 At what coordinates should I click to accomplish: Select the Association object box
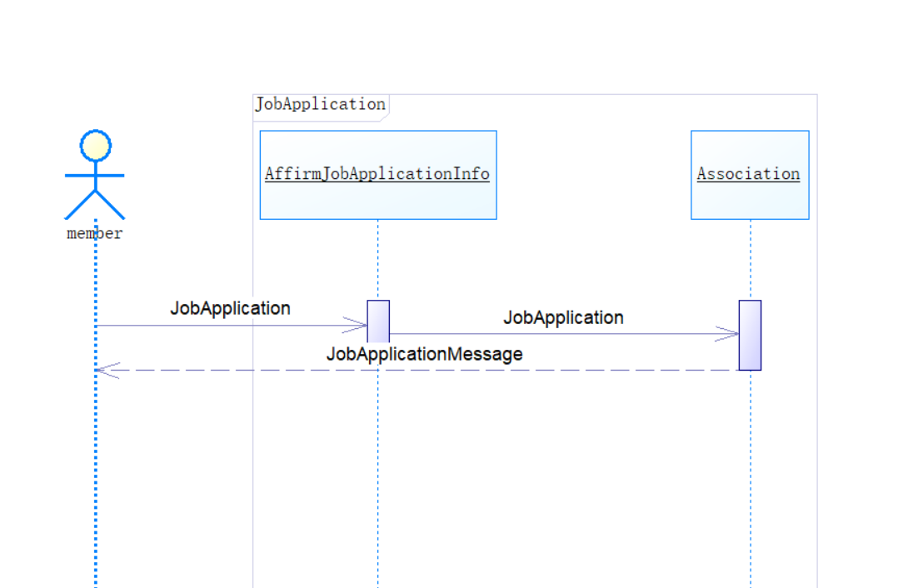749,175
